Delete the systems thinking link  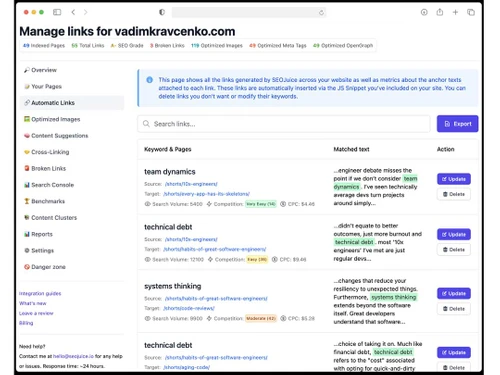[x=454, y=309]
